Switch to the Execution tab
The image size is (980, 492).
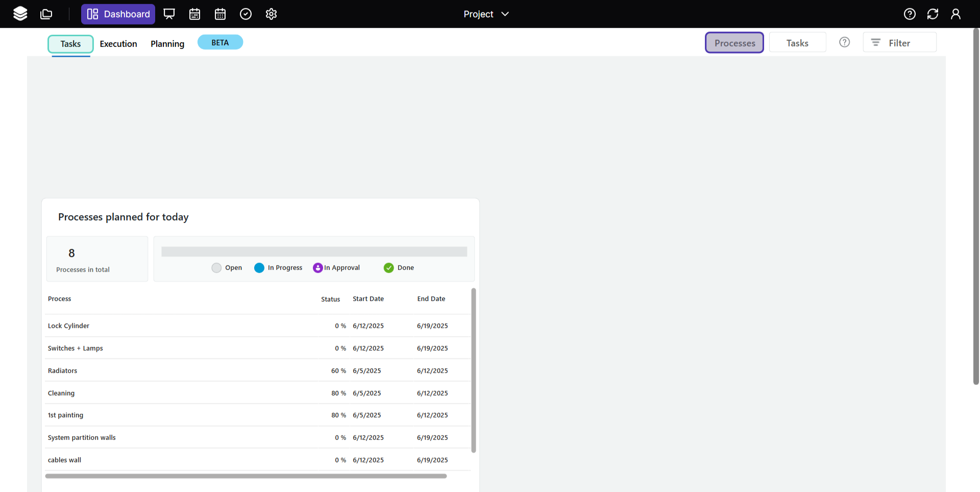pos(118,44)
